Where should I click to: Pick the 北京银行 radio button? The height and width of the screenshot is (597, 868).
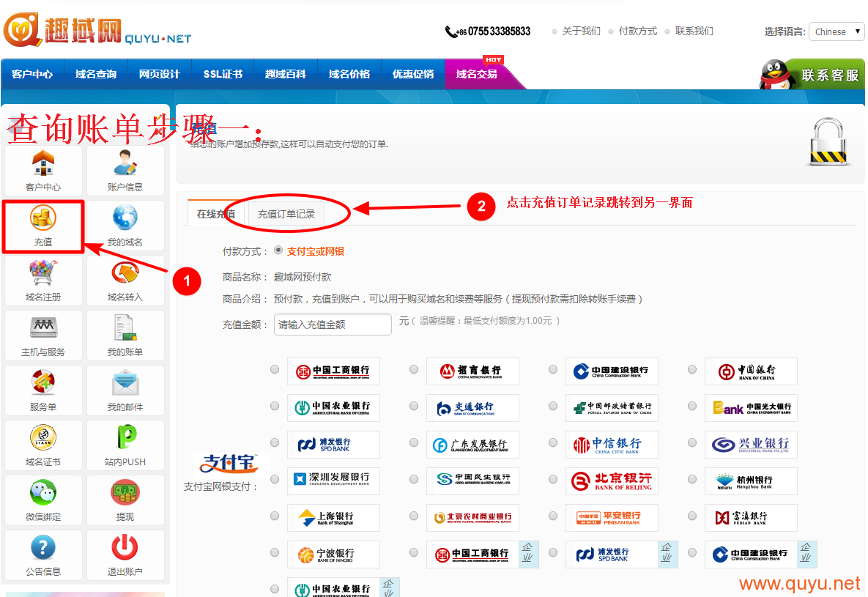pos(553,479)
